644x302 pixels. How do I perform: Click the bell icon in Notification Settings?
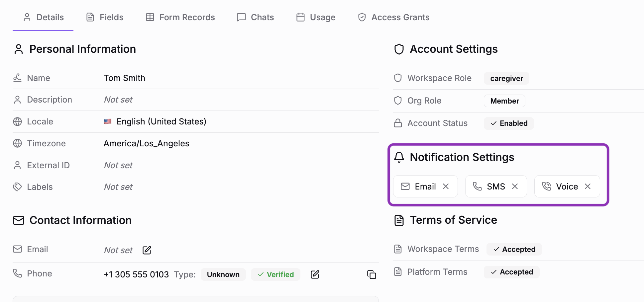coord(399,157)
